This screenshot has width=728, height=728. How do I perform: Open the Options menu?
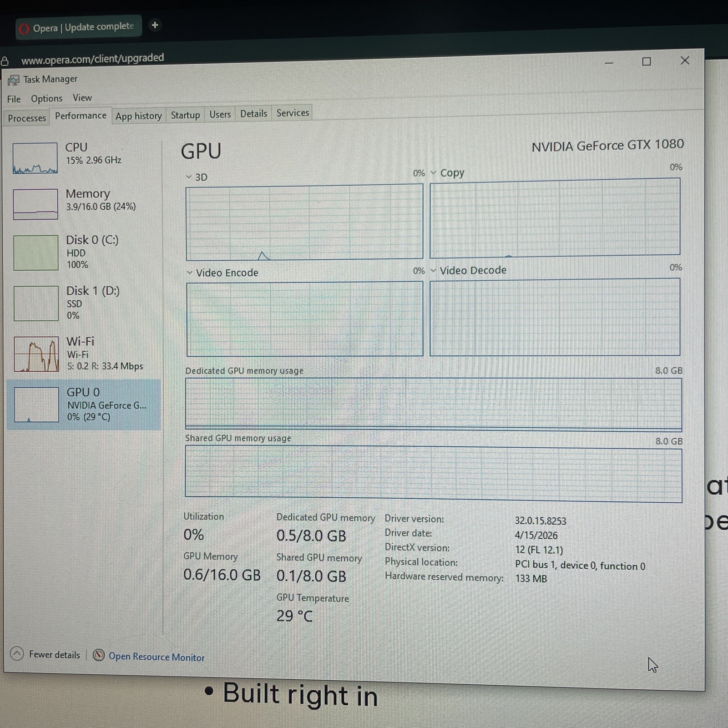(x=46, y=98)
